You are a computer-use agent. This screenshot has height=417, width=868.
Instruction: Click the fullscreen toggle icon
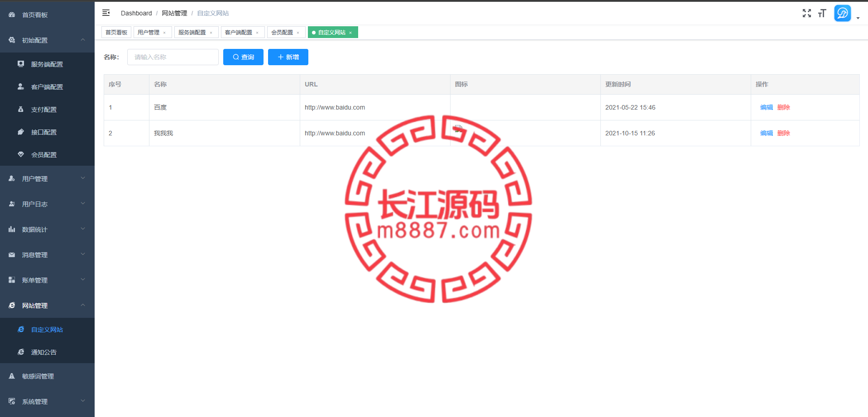(x=807, y=13)
